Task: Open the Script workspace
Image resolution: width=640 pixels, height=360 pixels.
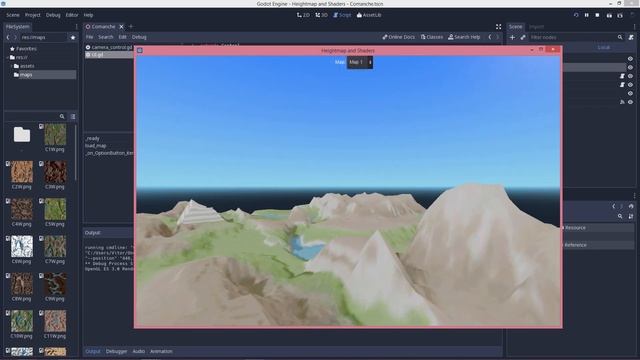Action: pyautogui.click(x=342, y=15)
